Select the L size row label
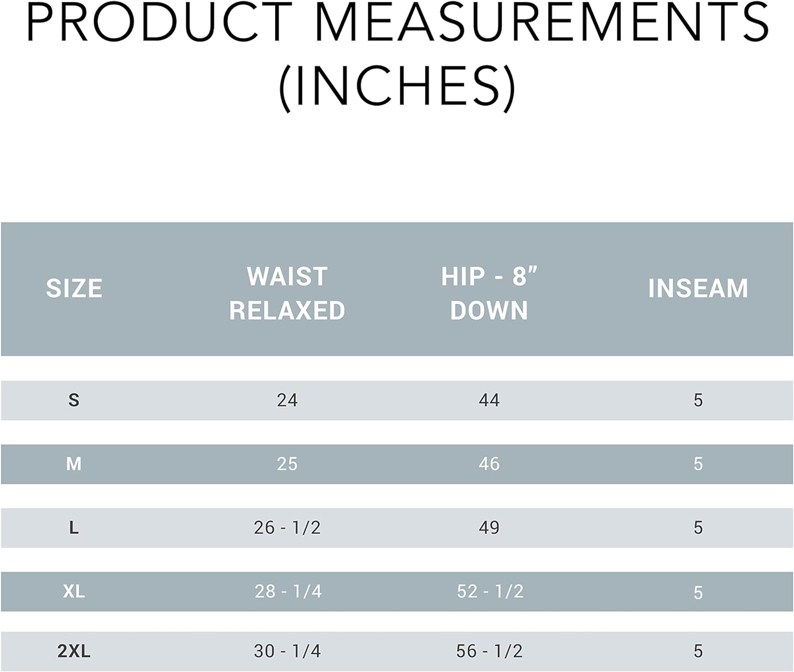The image size is (794, 672). [74, 527]
